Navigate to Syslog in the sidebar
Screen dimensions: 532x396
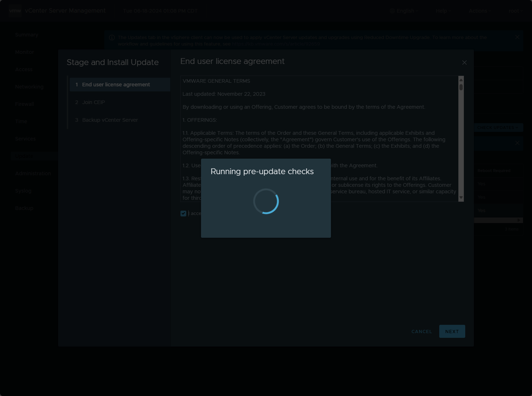coord(23,191)
